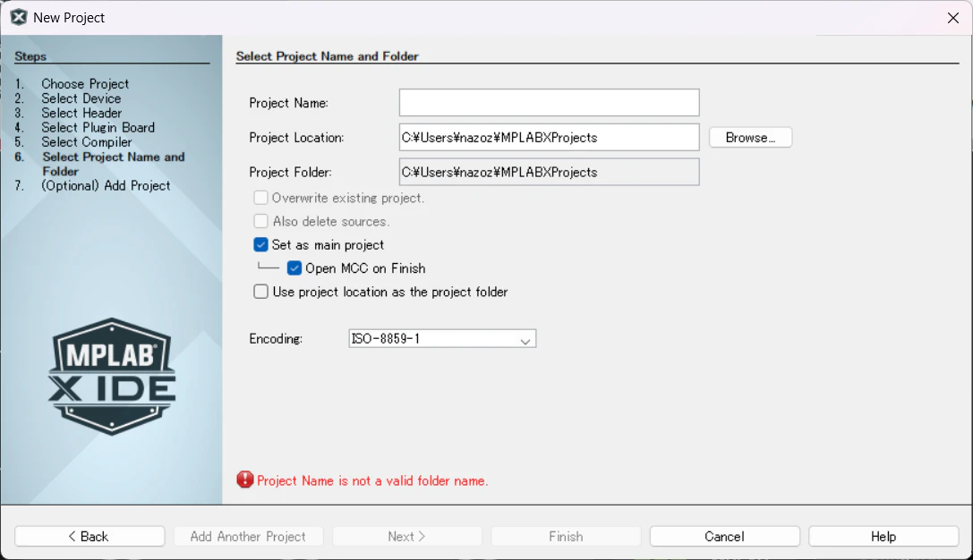The height and width of the screenshot is (560, 973).
Task: Click step 3 Select Header
Action: (x=81, y=113)
